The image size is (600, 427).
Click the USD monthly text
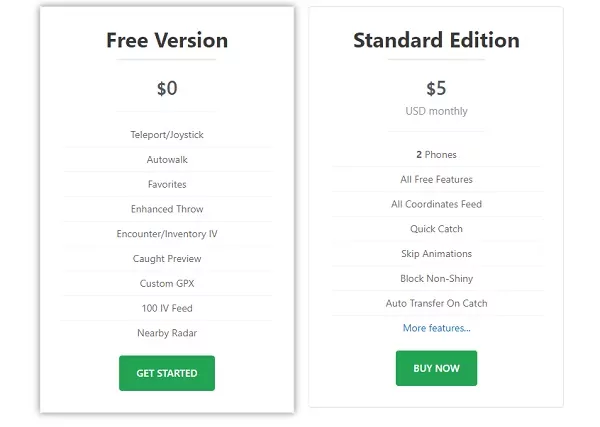coord(436,111)
